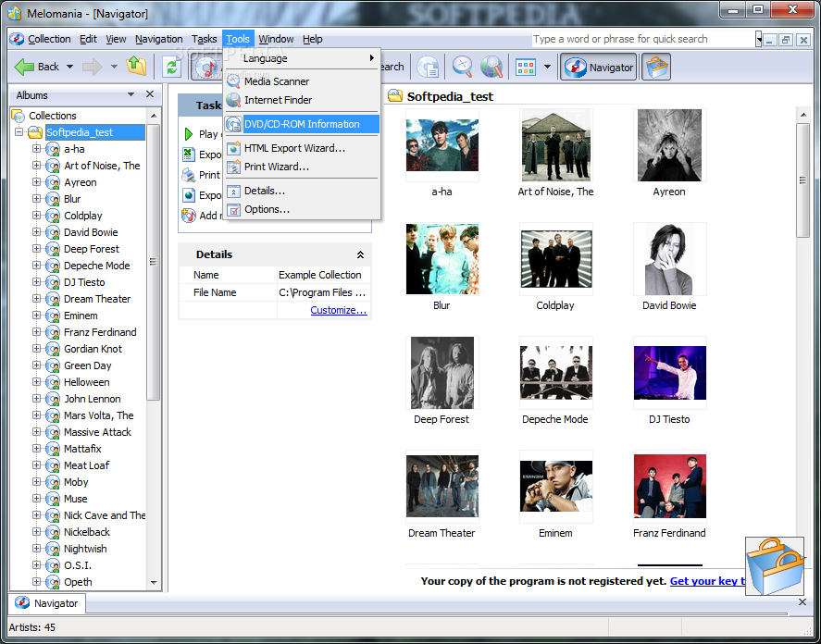Expand the Depeche Mode tree node
Image resolution: width=821 pixels, height=644 pixels.
click(36, 266)
